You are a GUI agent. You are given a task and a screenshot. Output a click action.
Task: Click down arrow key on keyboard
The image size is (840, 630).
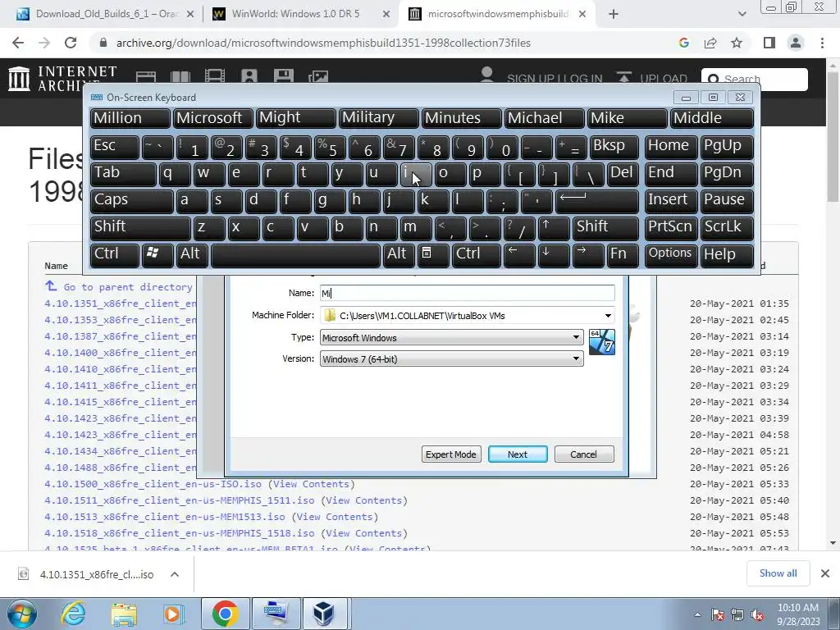point(554,255)
